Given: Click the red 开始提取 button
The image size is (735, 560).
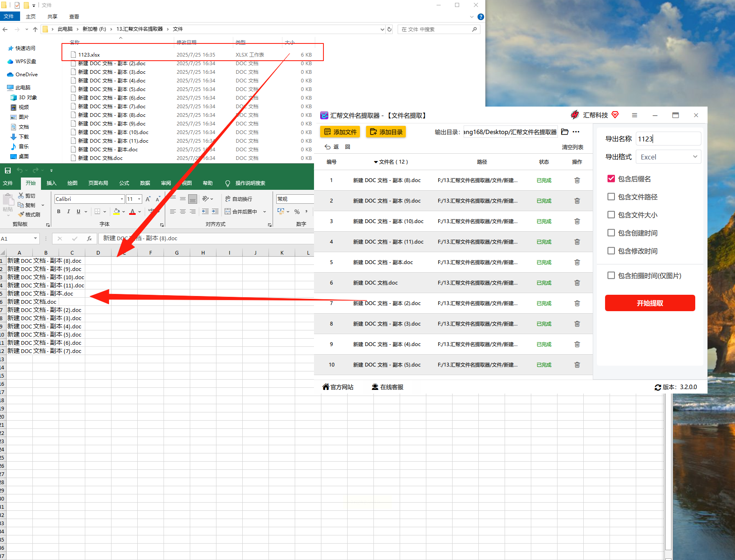Looking at the screenshot, I should pyautogui.click(x=650, y=303).
